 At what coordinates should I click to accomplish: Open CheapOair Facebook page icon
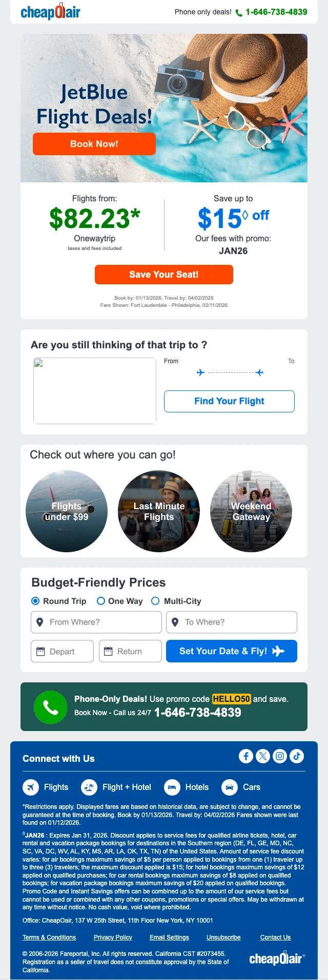click(x=246, y=756)
